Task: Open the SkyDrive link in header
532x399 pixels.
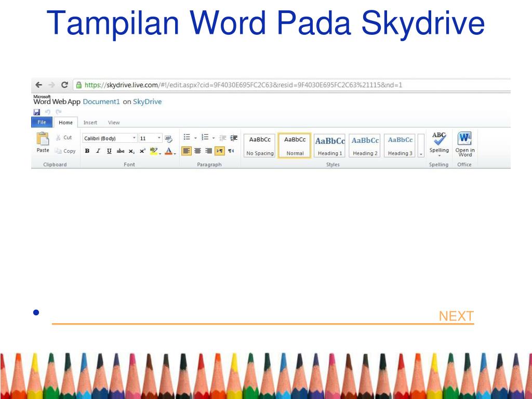Action: [147, 101]
